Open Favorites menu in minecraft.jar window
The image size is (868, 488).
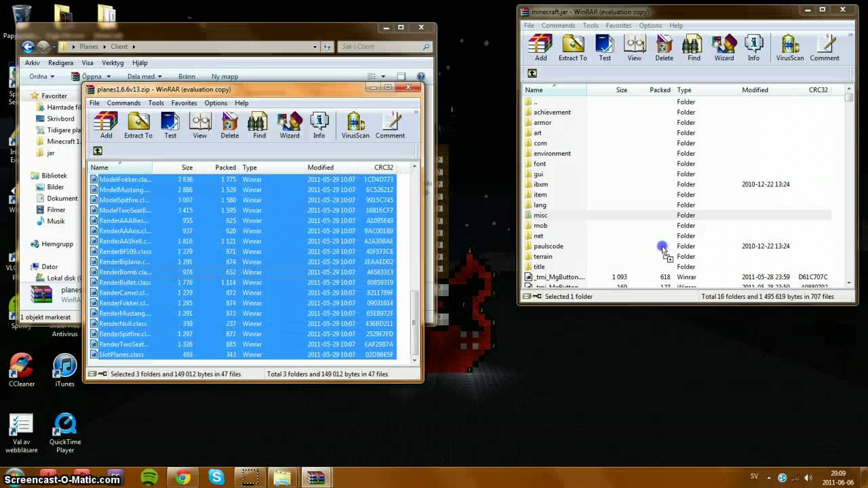618,26
